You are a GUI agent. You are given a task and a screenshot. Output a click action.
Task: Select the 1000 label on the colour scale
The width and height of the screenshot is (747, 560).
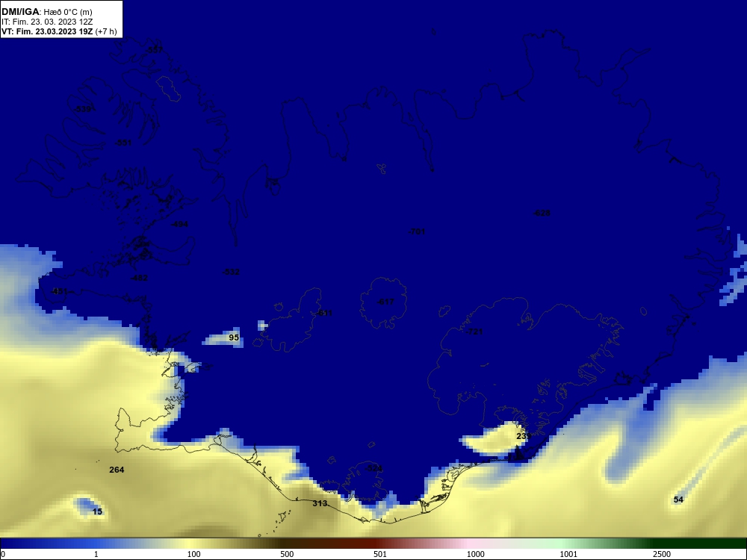tap(475, 554)
